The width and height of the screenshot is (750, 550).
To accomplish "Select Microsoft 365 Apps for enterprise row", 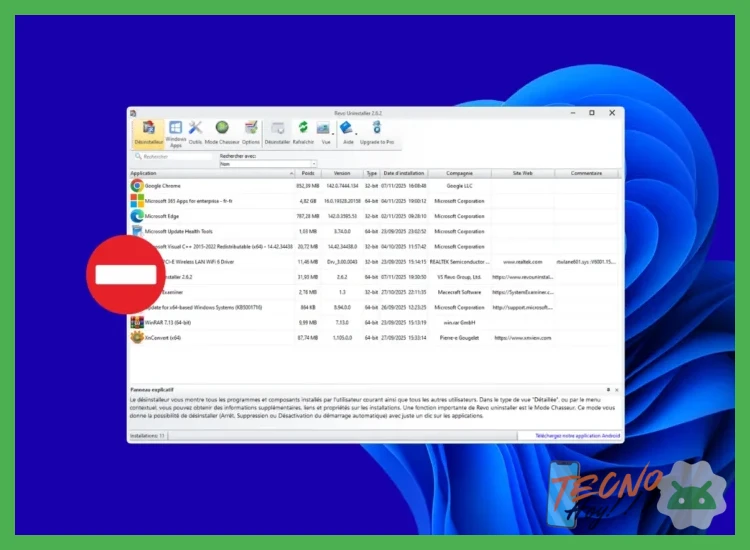I will click(188, 201).
